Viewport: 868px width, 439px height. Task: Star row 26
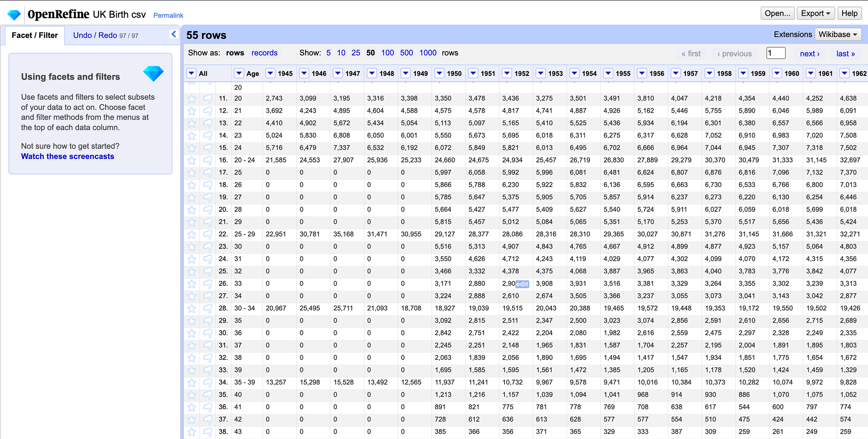click(192, 284)
